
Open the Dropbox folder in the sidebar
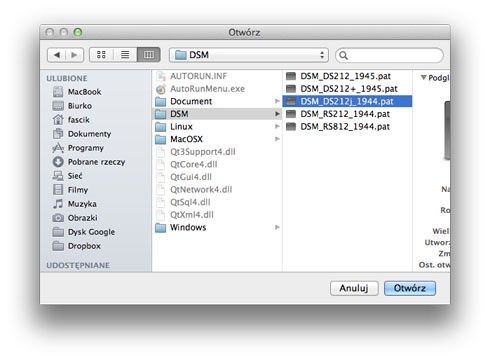tap(77, 246)
